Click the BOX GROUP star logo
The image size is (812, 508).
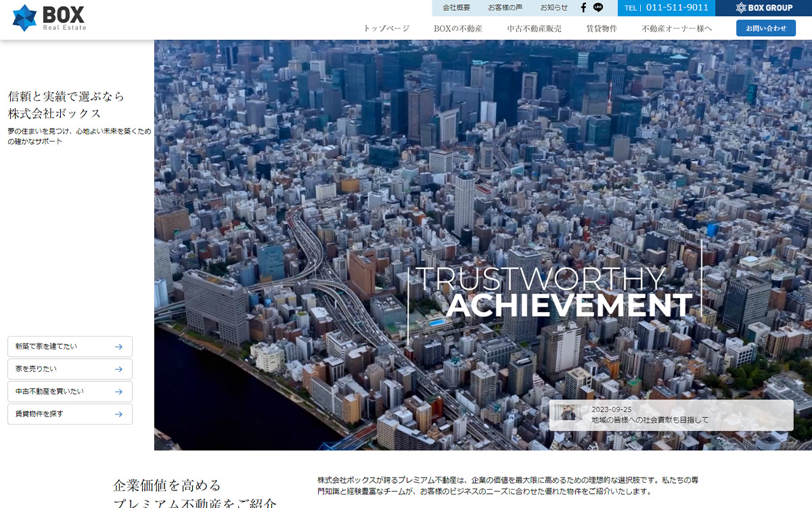[741, 7]
